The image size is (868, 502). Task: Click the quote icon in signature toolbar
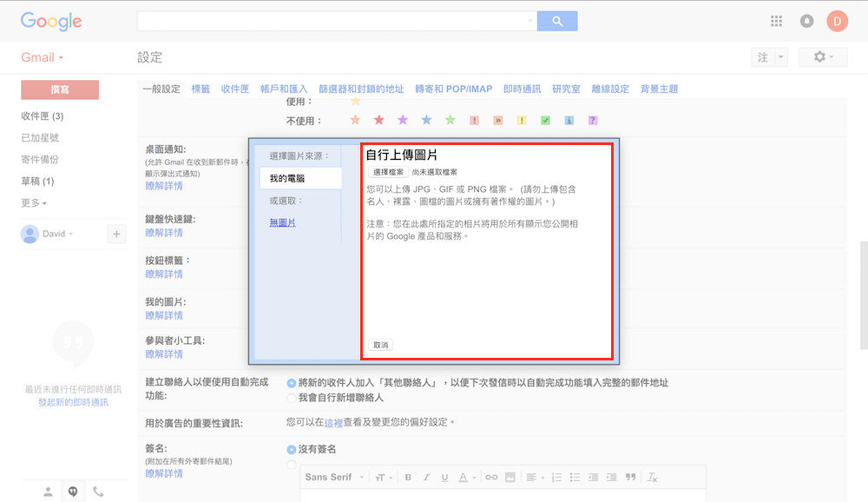(x=631, y=477)
